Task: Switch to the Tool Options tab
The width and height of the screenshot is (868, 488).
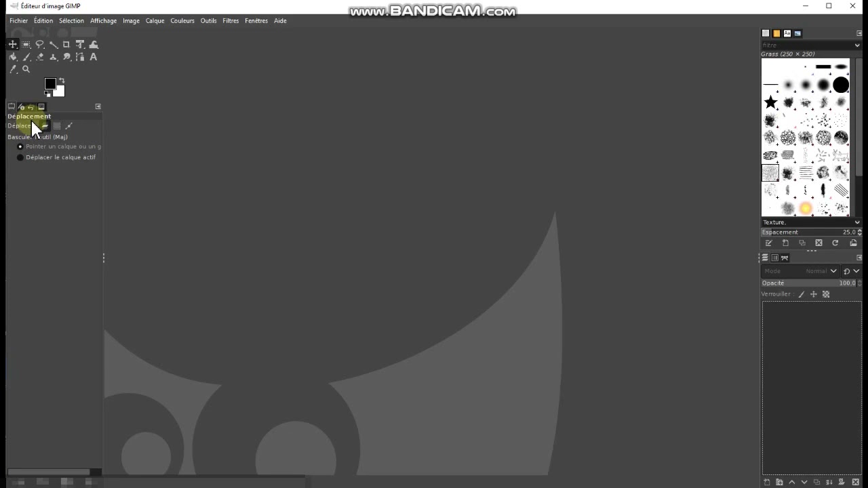Action: pos(12,106)
